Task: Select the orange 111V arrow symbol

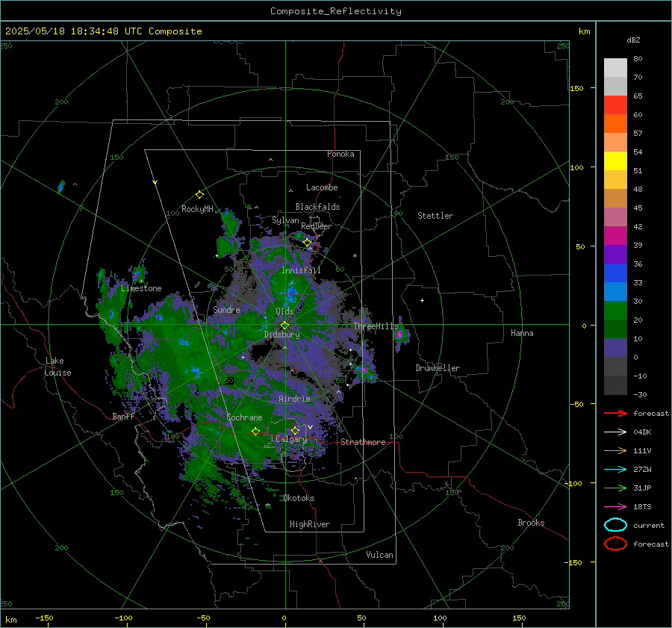Action: [x=615, y=450]
